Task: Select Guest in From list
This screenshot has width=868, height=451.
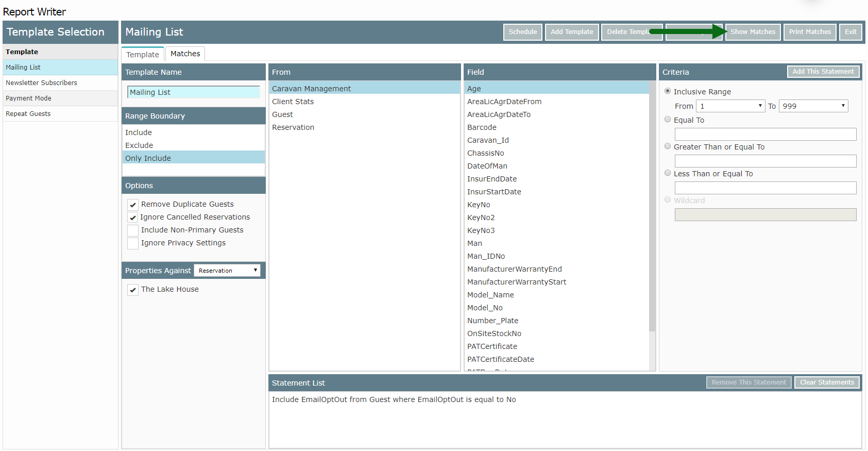Action: 364,114
